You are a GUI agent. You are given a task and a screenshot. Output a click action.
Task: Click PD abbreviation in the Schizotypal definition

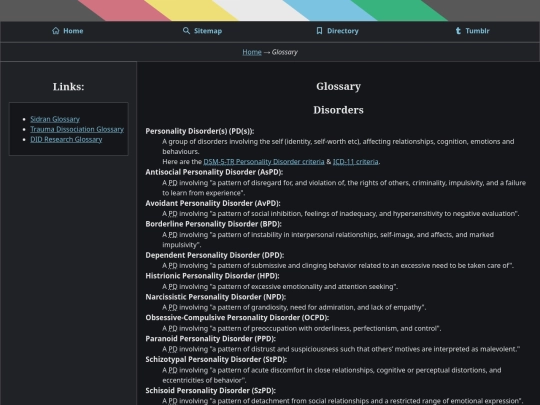pyautogui.click(x=173, y=370)
